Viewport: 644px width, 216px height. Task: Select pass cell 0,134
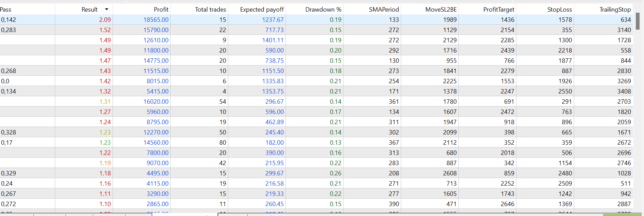[9, 91]
